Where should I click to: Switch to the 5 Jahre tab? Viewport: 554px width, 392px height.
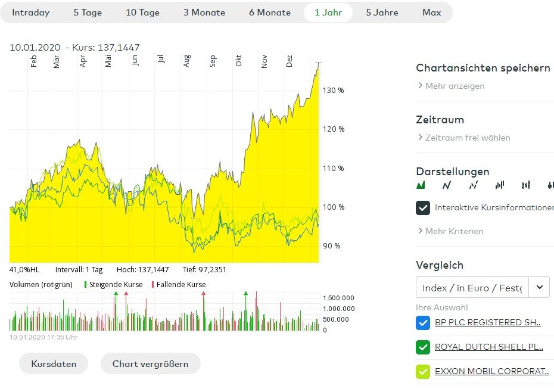pyautogui.click(x=382, y=13)
